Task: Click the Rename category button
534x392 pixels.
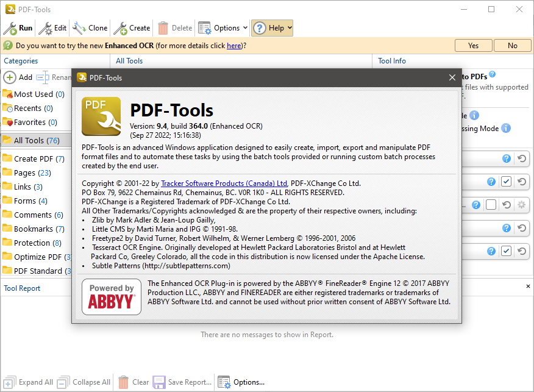Action: [x=54, y=77]
